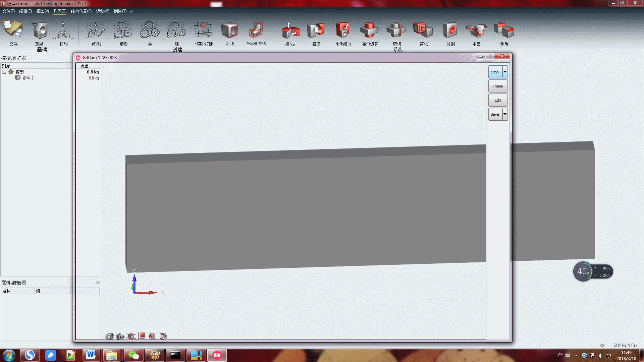Click the Measure (测量) tool icon
This screenshot has height=362, width=644.
click(40, 31)
